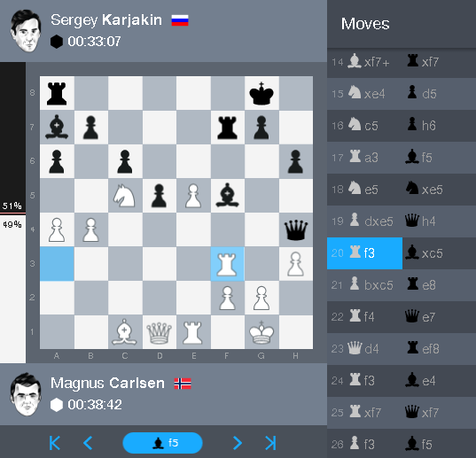The image size is (476, 458).
Task: Select the white knight on c5
Action: 124,196
